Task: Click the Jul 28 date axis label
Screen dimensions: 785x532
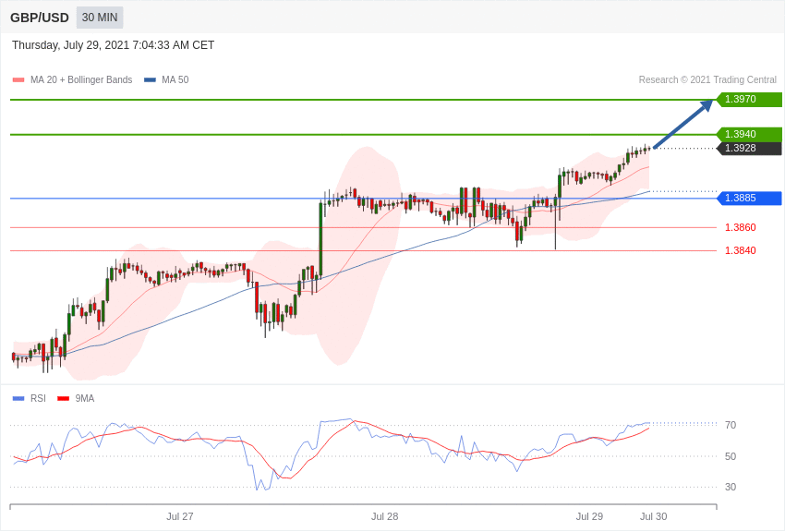Action: click(384, 516)
